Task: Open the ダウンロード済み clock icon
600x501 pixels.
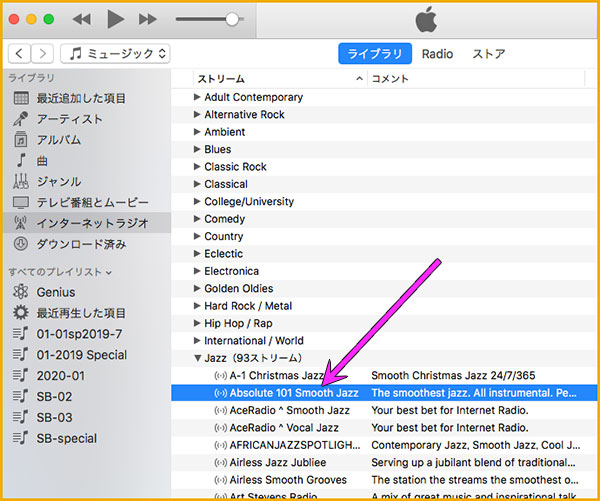Action: (21, 244)
